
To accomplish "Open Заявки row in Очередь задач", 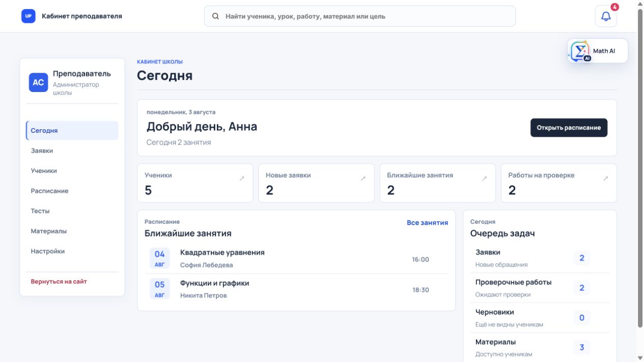I will pyautogui.click(x=540, y=258).
